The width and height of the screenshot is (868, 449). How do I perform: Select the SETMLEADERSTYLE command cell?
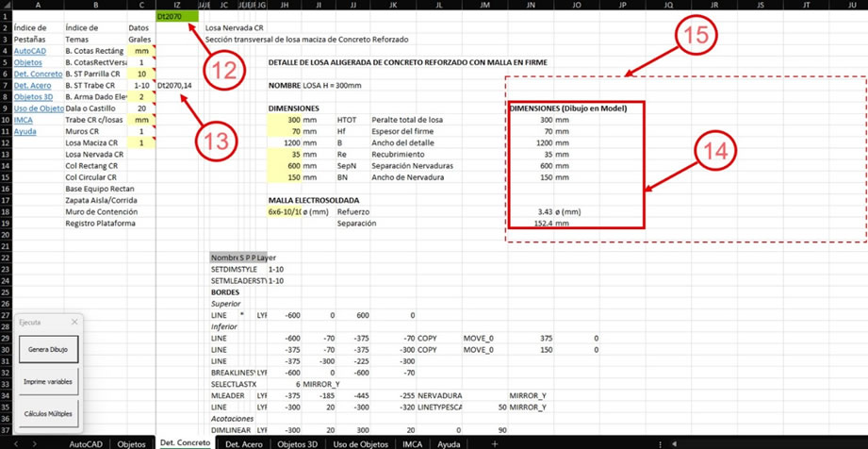click(238, 281)
